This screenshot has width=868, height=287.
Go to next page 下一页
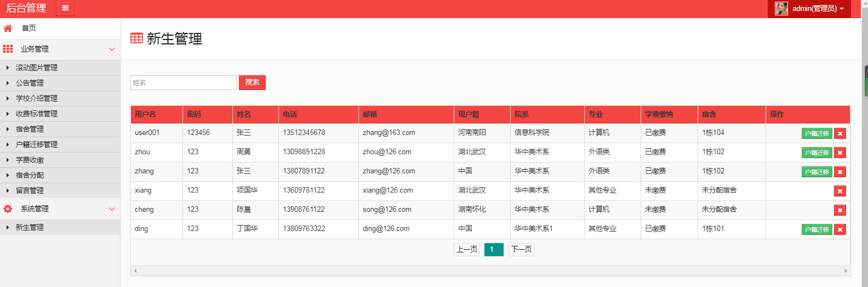[x=521, y=250]
